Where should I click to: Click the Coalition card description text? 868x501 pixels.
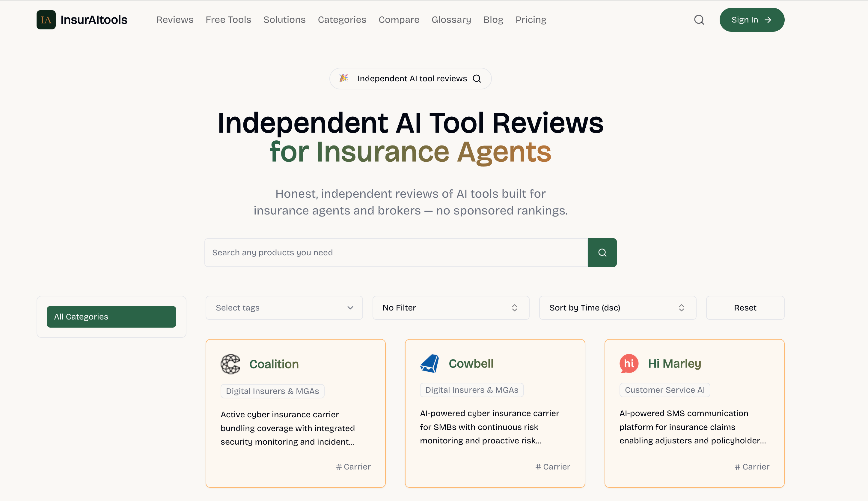tap(288, 428)
